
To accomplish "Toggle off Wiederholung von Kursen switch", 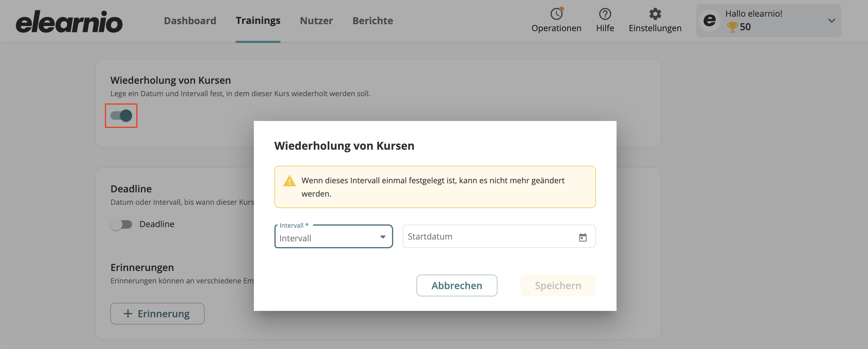I will 121,116.
